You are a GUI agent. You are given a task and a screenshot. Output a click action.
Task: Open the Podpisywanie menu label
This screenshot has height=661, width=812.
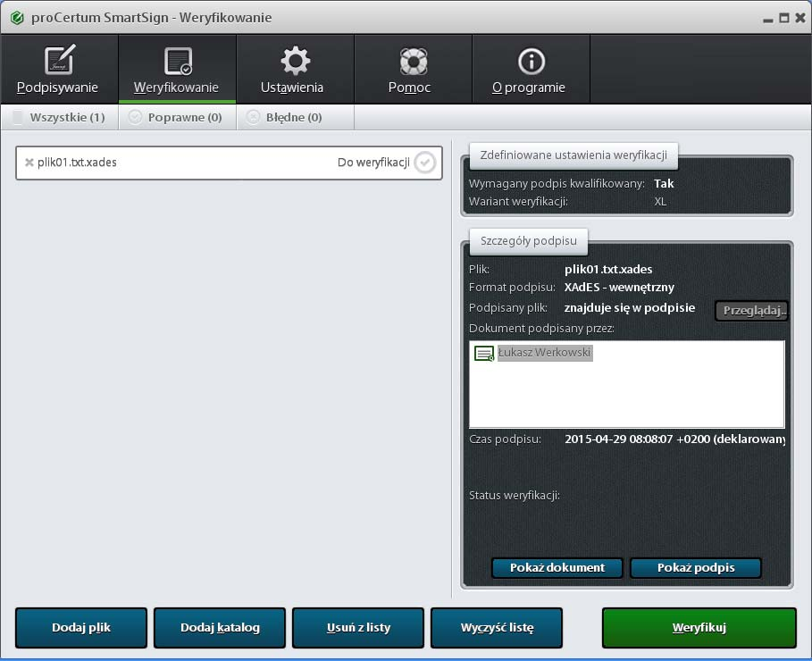coord(57,87)
